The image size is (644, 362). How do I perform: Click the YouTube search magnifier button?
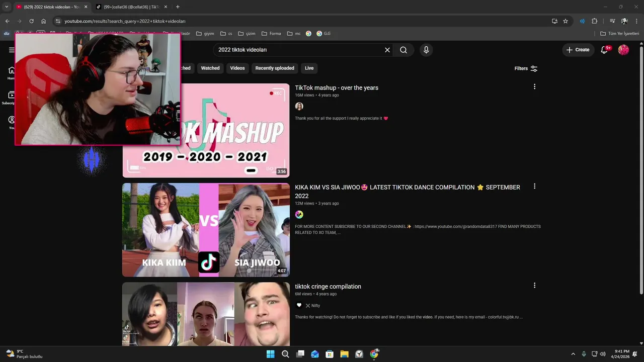[404, 50]
